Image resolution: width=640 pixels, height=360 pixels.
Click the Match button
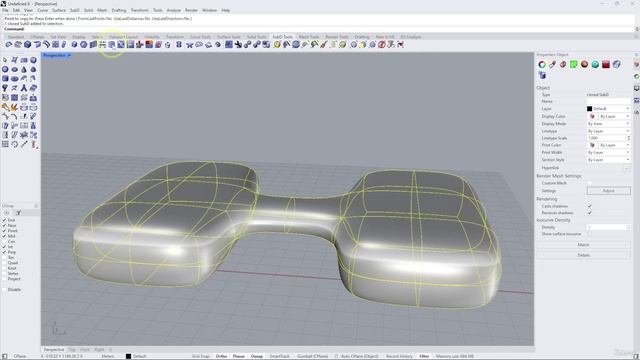pos(583,244)
